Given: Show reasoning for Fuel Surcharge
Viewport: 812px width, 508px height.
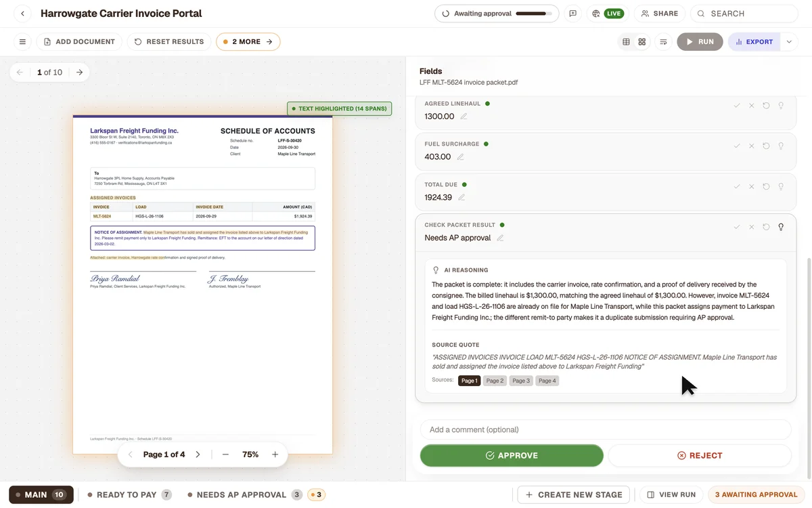Looking at the screenshot, I should coord(781,146).
